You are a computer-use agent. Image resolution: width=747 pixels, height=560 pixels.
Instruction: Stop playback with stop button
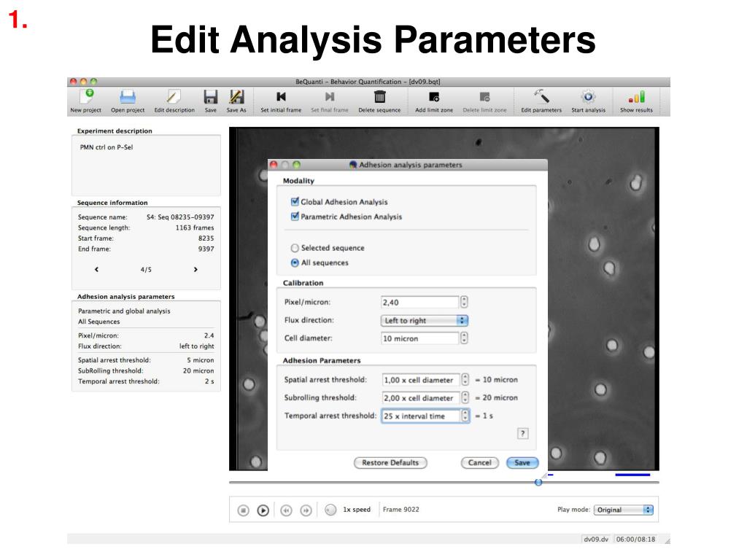pyautogui.click(x=243, y=510)
